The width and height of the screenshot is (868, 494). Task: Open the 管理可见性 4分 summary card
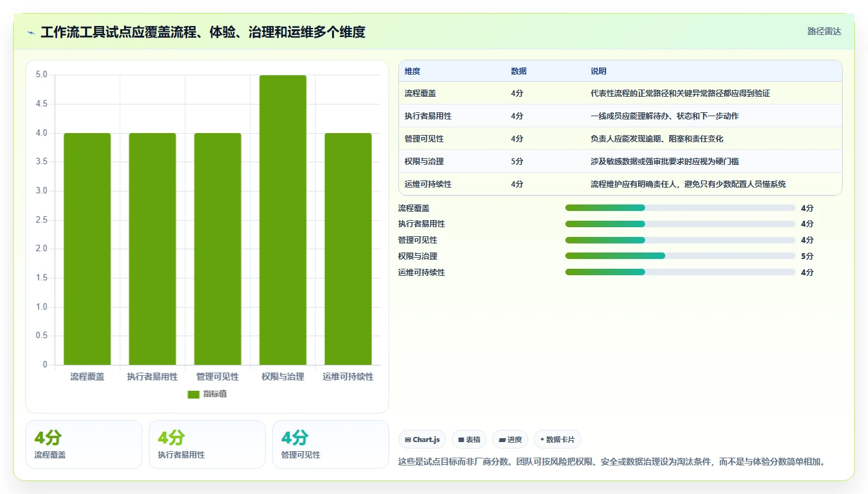click(x=331, y=444)
